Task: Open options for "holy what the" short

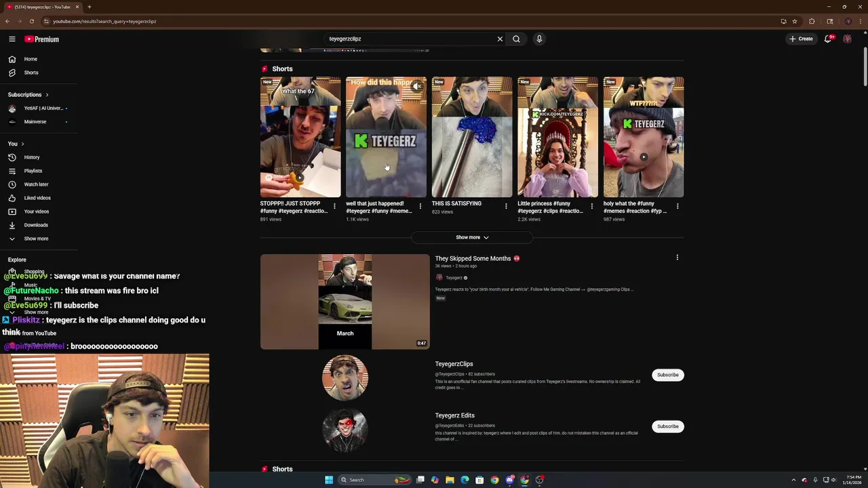Action: [x=677, y=206]
